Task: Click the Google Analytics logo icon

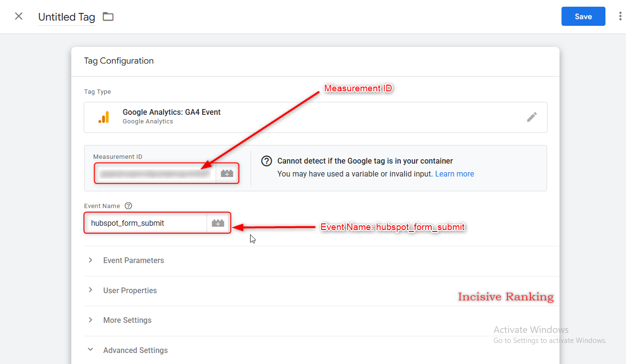Action: coord(104,117)
